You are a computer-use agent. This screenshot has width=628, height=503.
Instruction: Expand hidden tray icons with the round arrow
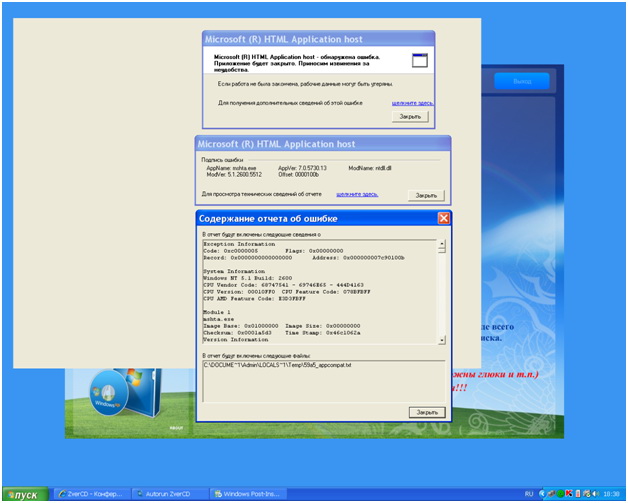[x=542, y=494]
